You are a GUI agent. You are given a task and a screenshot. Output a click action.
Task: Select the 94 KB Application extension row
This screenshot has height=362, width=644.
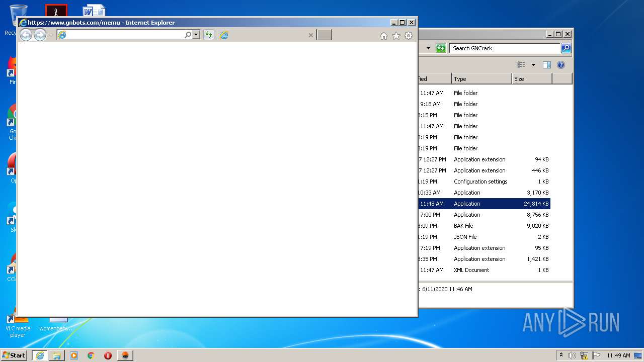coord(484,159)
